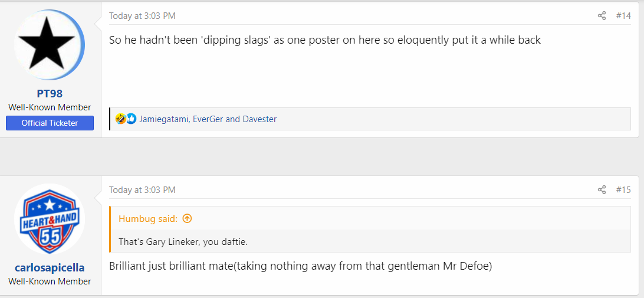Click 'Humbug said:' quote header
Image resolution: width=644 pixels, height=298 pixels.
coord(148,219)
